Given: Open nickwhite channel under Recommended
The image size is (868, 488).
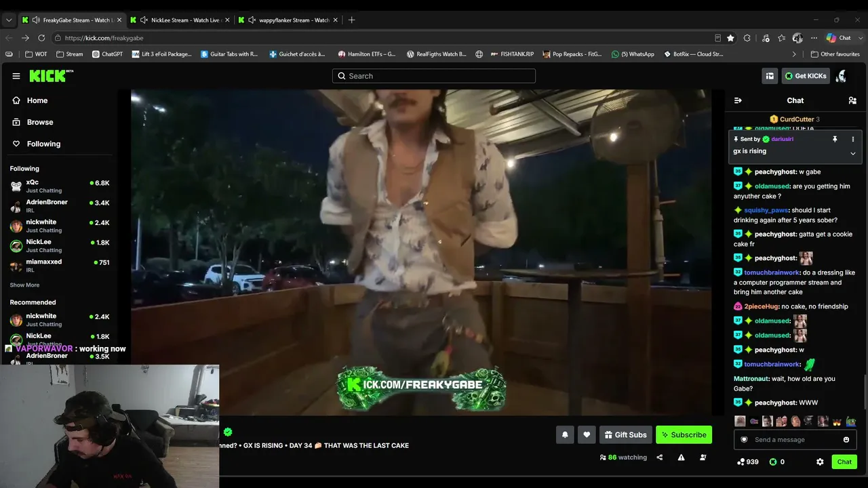Looking at the screenshot, I should pos(60,320).
